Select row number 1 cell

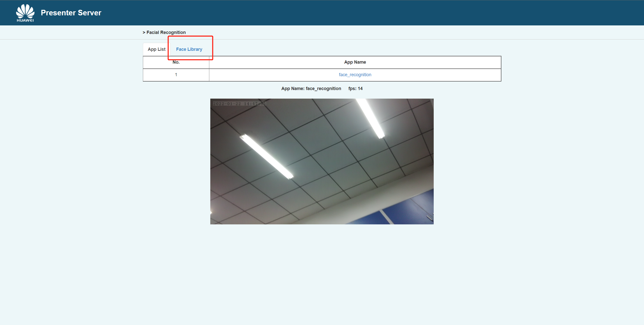pos(176,75)
